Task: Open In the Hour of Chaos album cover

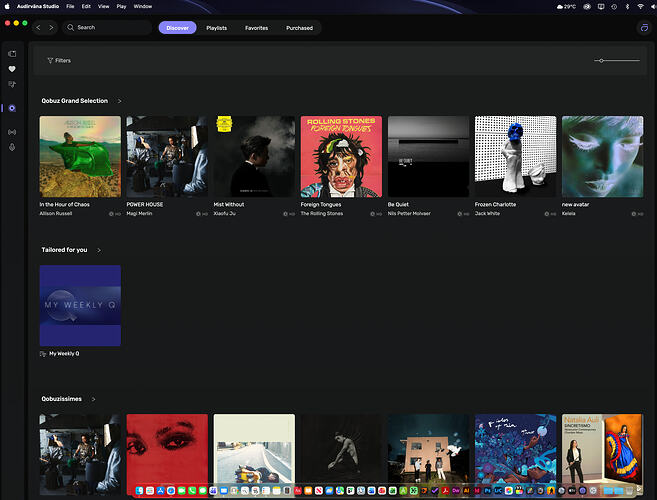Action: point(80,157)
